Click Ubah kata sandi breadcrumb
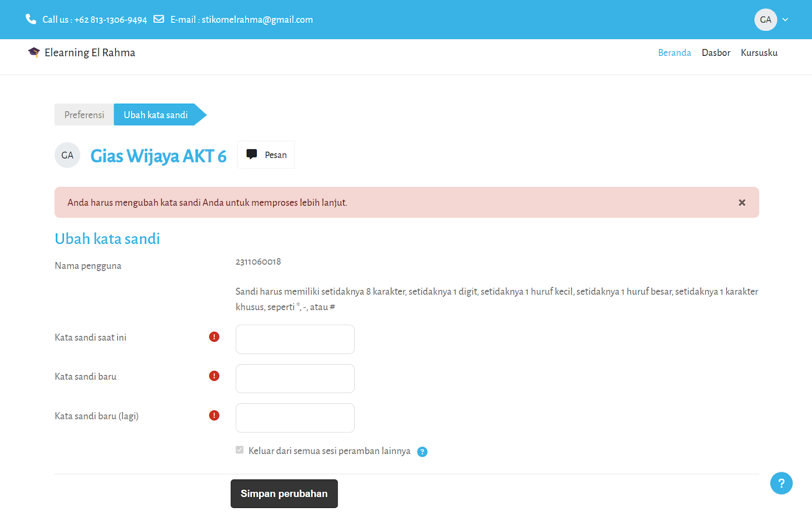The image size is (812, 515). click(156, 115)
